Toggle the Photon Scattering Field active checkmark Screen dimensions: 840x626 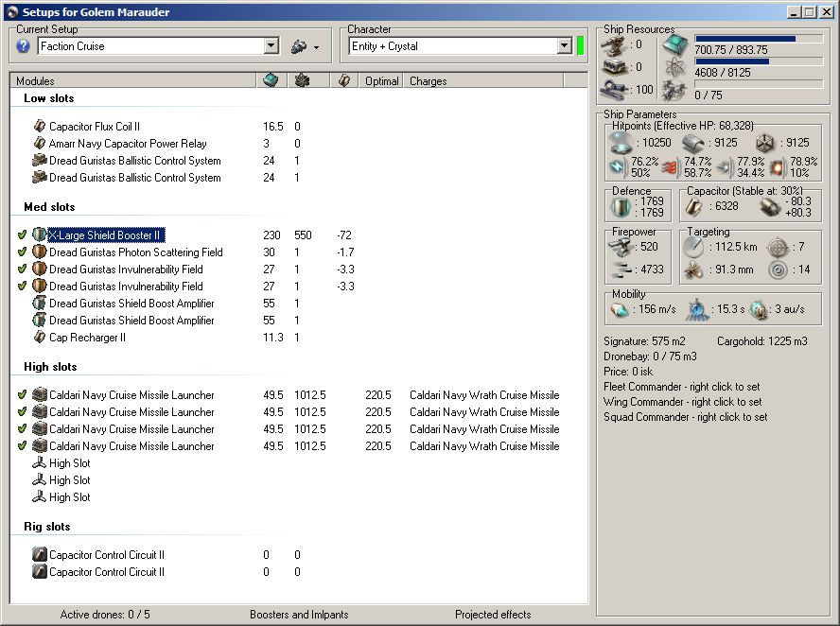(x=22, y=252)
